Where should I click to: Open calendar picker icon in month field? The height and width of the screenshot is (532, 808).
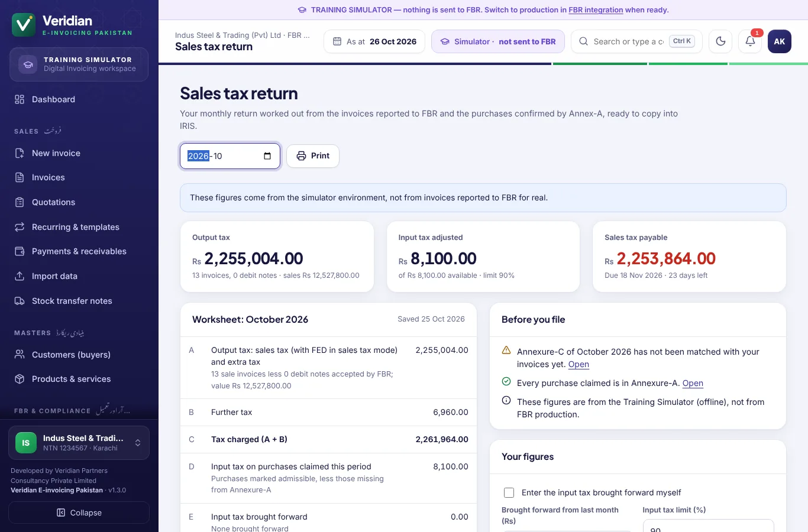[267, 156]
